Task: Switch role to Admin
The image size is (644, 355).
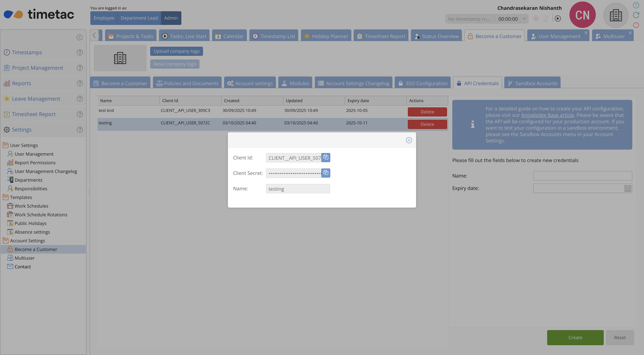Action: (x=171, y=18)
